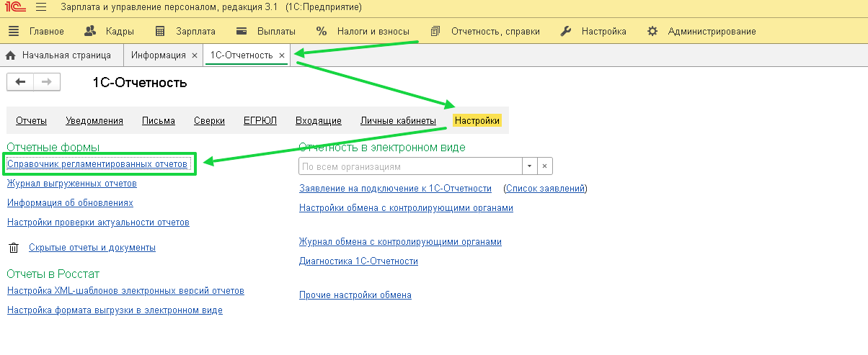The height and width of the screenshot is (355, 868).
Task: Open the Налоги и взносы section
Action: point(363,32)
